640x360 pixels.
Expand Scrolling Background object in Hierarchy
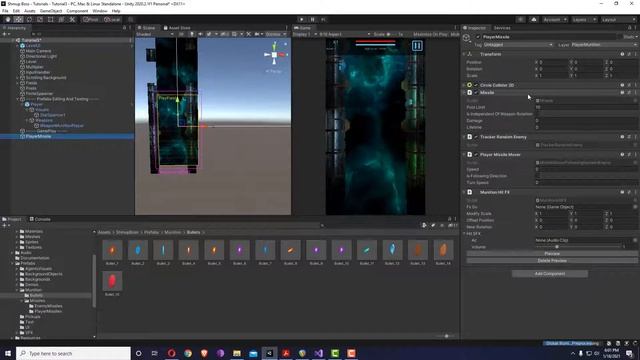[x=18, y=78]
